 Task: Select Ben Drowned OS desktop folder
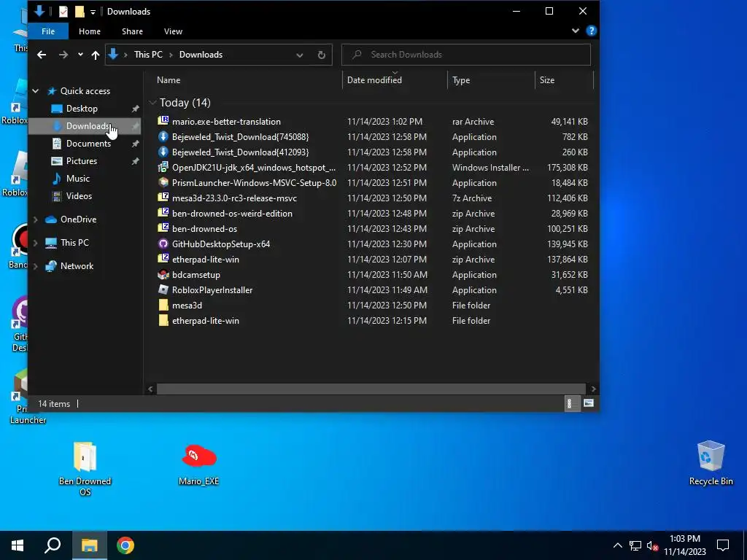click(x=85, y=469)
